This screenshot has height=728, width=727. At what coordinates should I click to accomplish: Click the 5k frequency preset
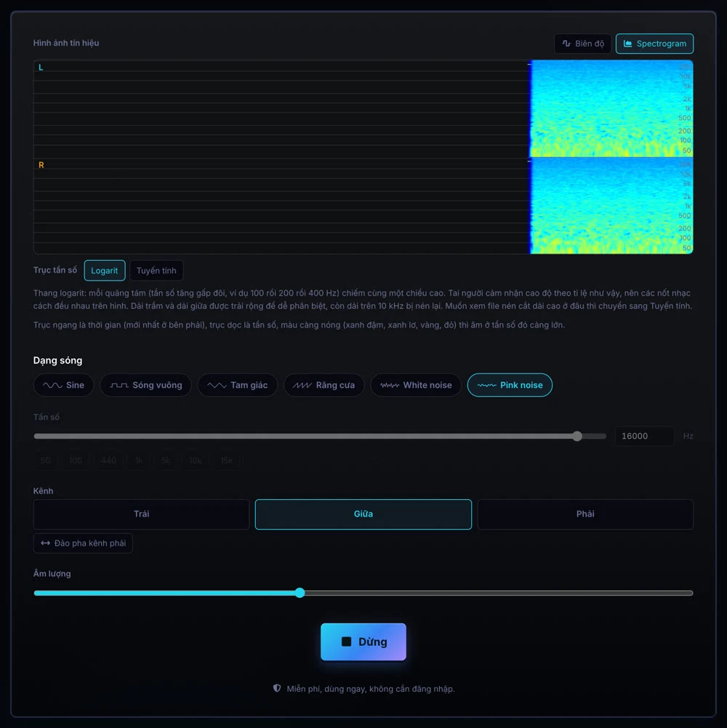click(166, 461)
